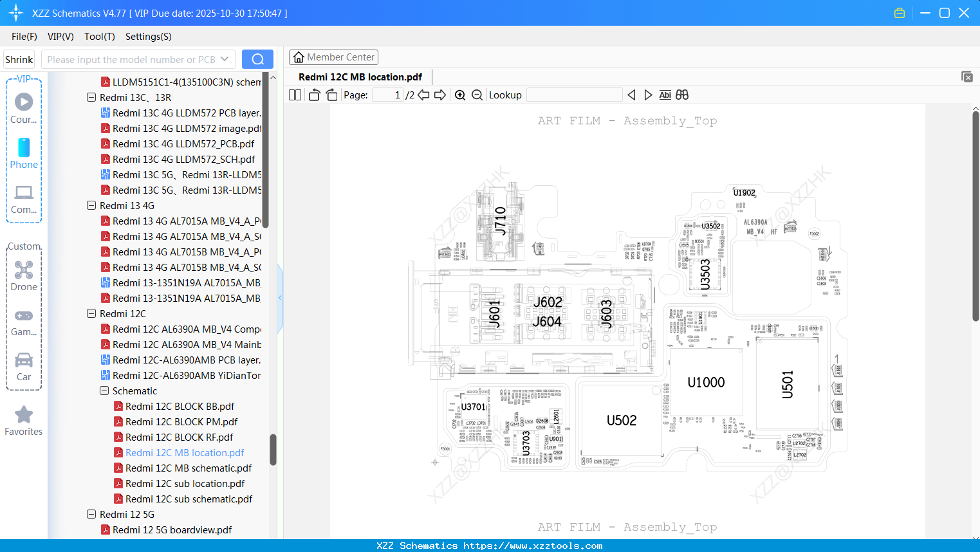Collapse the Schematic subfolder
The width and height of the screenshot is (980, 552).
tap(104, 391)
